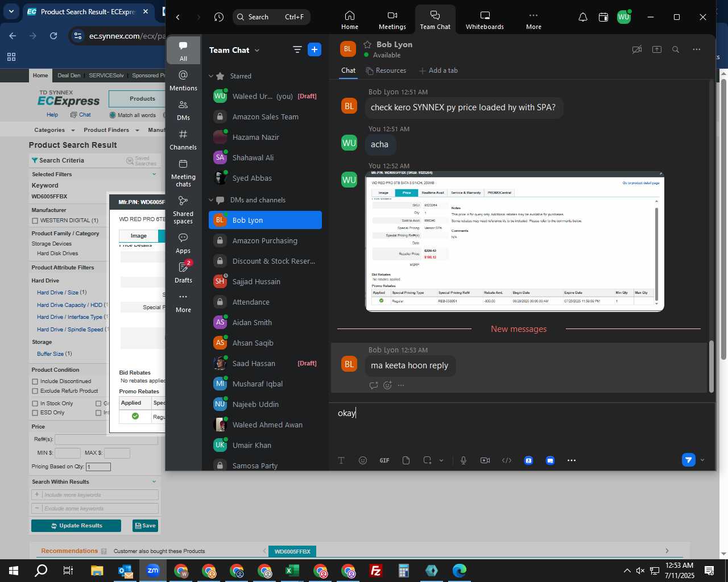728x582 pixels.
Task: Switch to Chat tab in conversation
Action: tap(348, 70)
